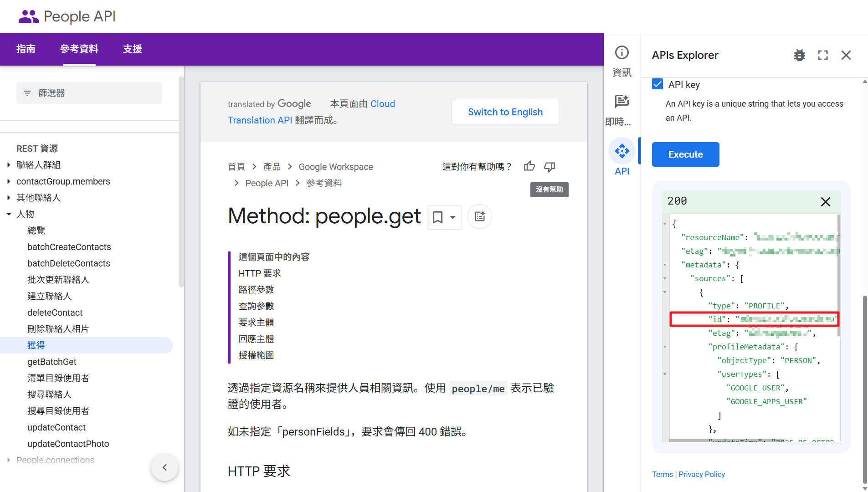Open the bookmark dropdown arrow
The height and width of the screenshot is (492, 868).
pyautogui.click(x=452, y=217)
